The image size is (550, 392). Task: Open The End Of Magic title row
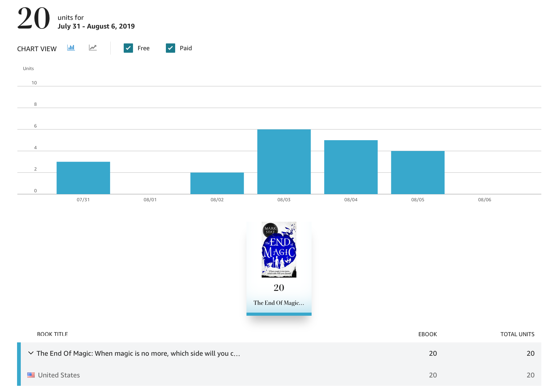click(138, 354)
